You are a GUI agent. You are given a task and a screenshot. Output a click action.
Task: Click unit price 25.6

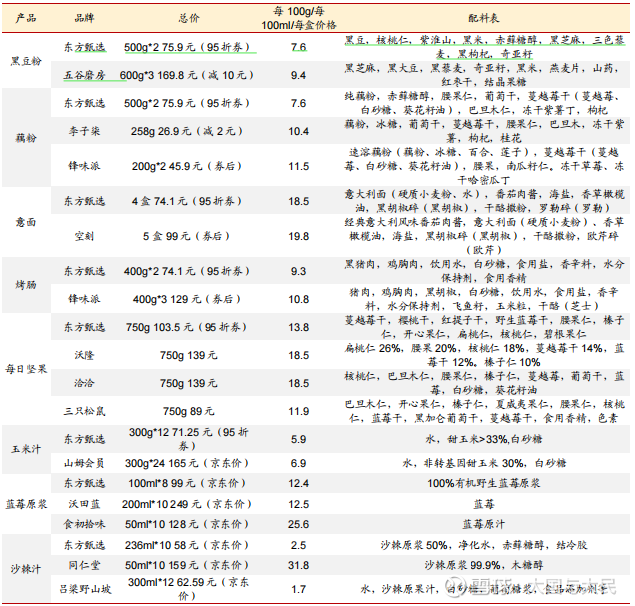[298, 524]
